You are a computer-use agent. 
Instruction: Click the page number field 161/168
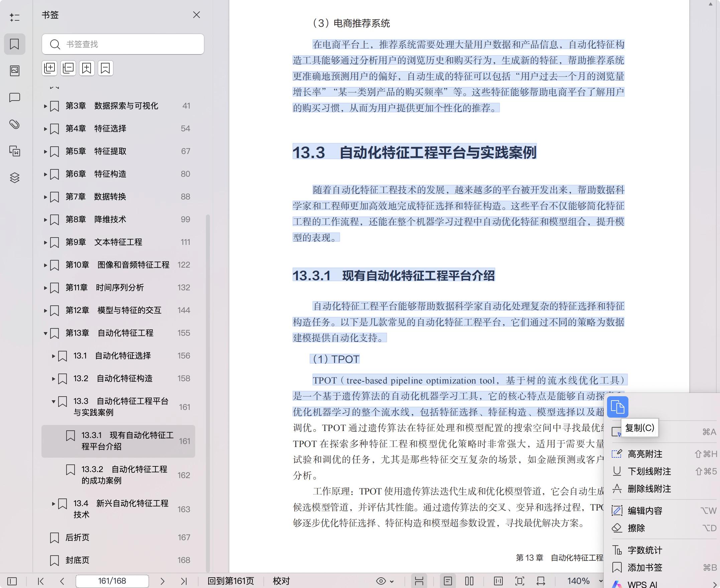[x=112, y=581]
